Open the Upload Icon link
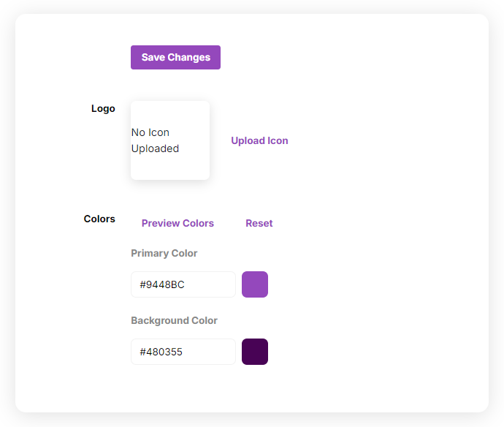 point(259,140)
